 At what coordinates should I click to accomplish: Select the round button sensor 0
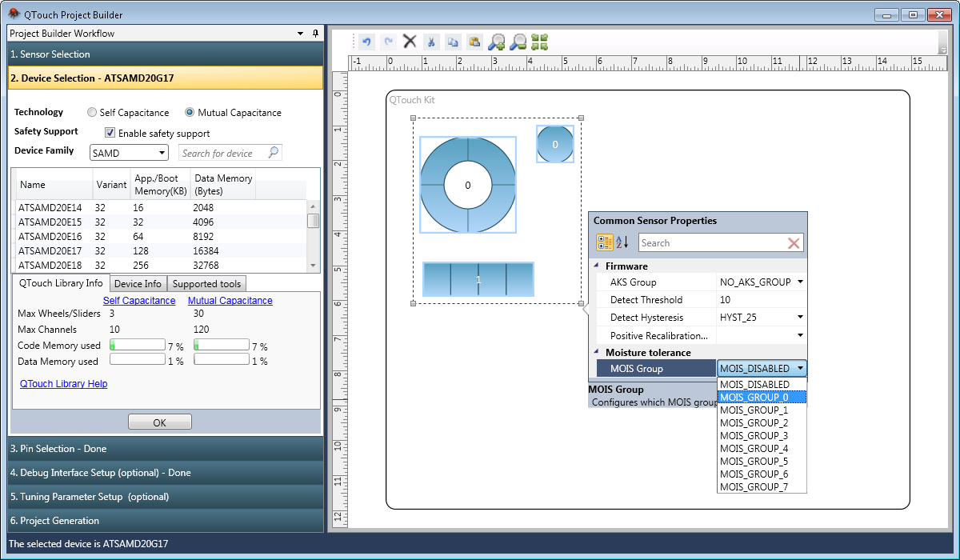554,145
